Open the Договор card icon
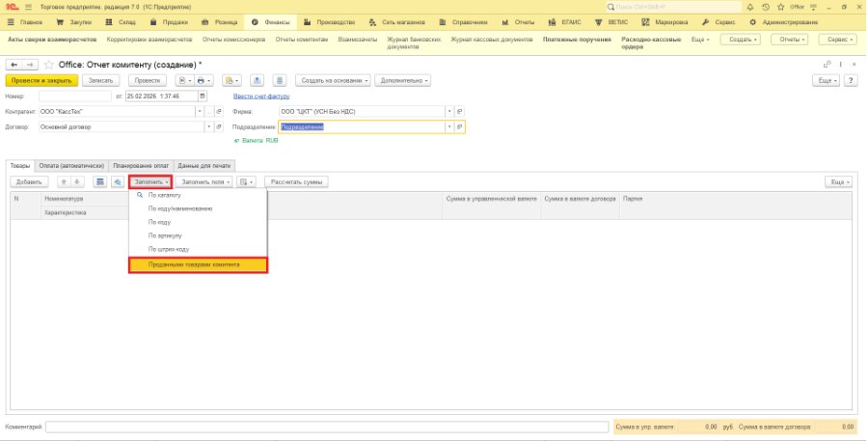Viewport: 868px width, 441px height. pyautogui.click(x=219, y=126)
